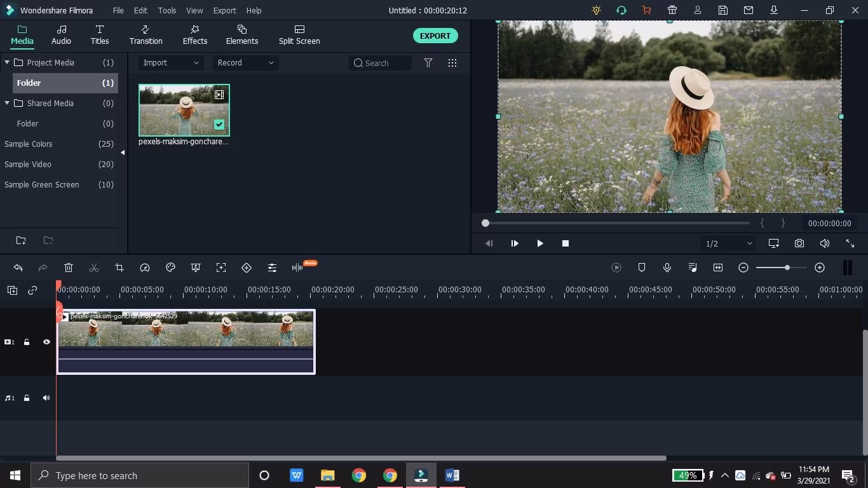The image size is (868, 488).
Task: Click the timeline zoom slider handle
Action: (x=787, y=268)
